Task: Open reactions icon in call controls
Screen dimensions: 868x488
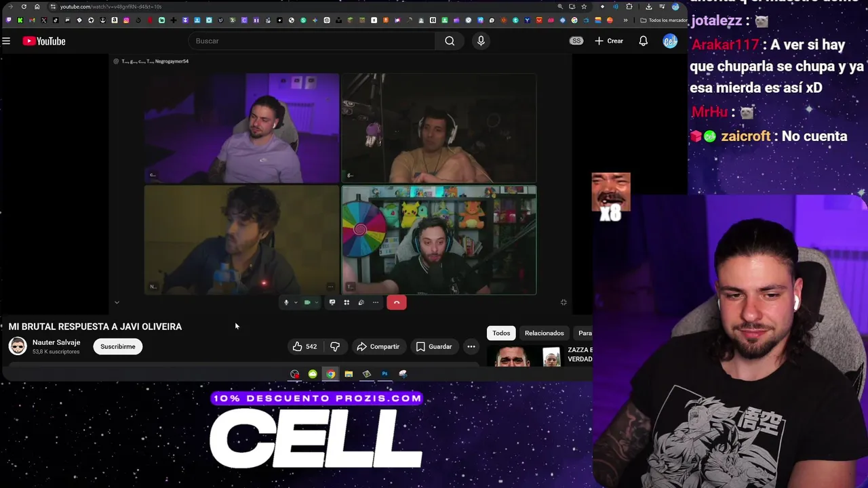Action: click(361, 302)
